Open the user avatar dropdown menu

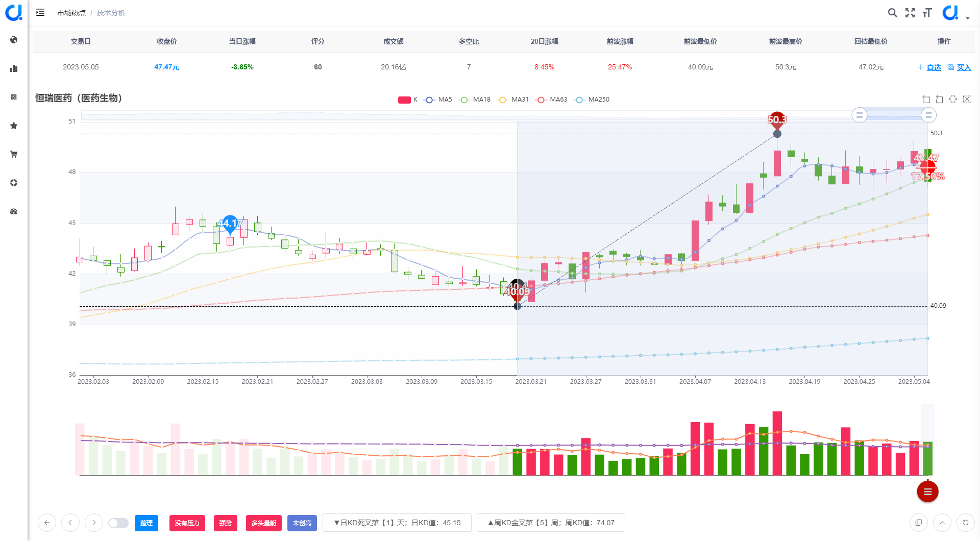click(x=955, y=13)
